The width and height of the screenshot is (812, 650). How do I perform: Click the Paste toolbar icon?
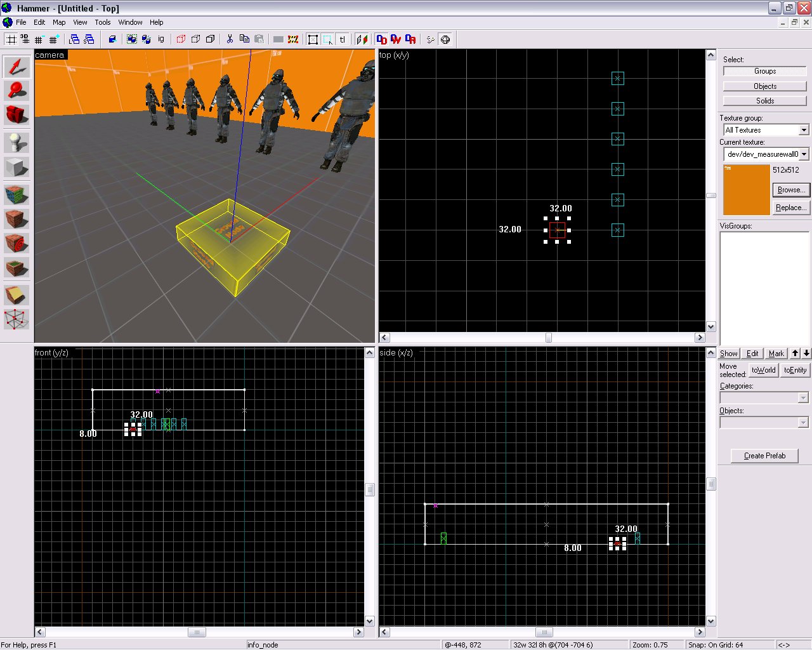click(259, 39)
